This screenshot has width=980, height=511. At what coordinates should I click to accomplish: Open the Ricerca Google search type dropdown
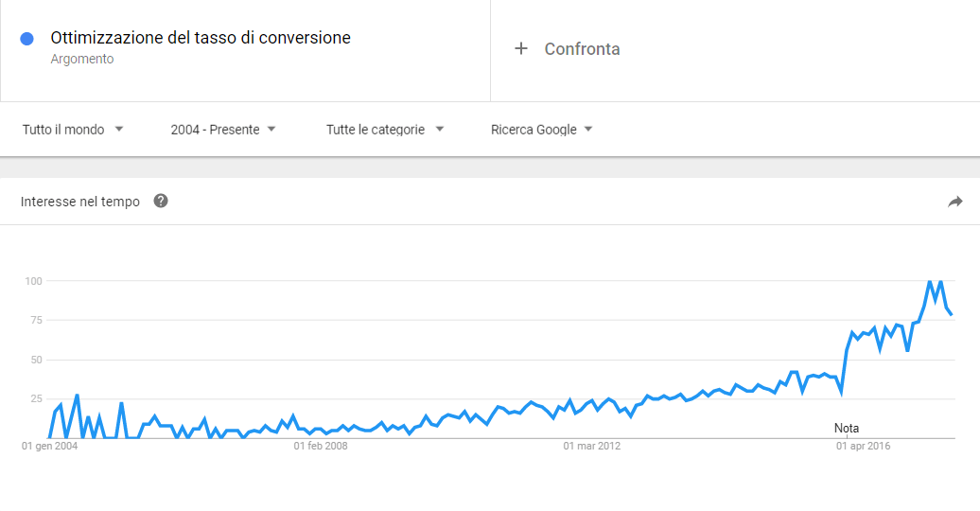541,130
